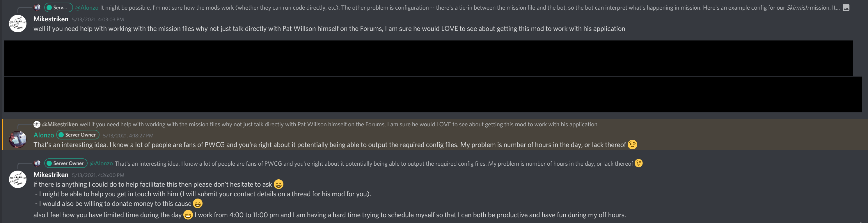Select the emoji after "donate money to this cause"

pyautogui.click(x=198, y=204)
